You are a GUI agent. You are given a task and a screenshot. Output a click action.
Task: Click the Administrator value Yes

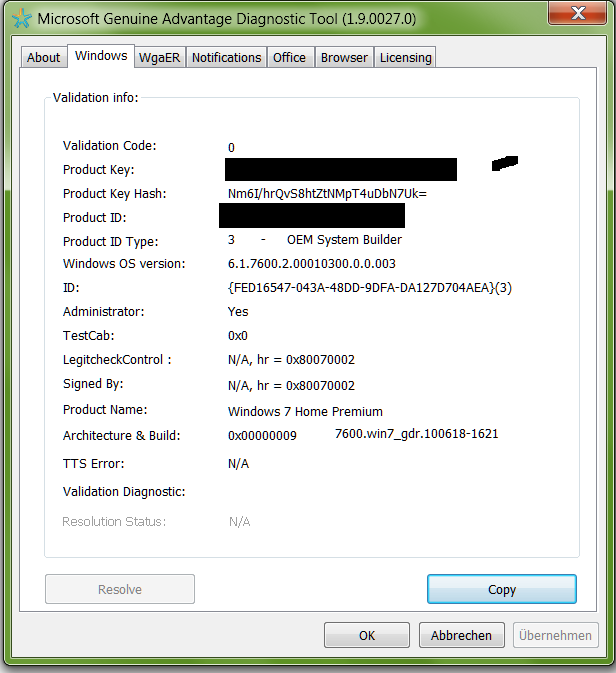pos(238,312)
